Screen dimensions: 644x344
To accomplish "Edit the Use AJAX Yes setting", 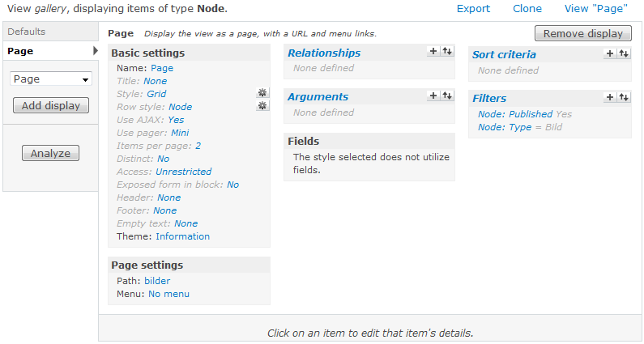I will 176,120.
